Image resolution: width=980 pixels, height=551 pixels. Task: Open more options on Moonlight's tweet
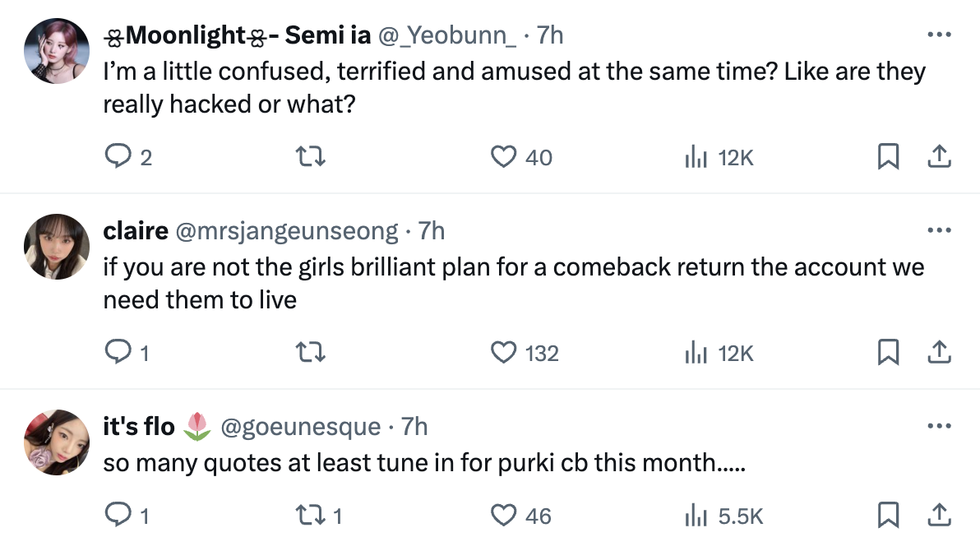tap(938, 35)
